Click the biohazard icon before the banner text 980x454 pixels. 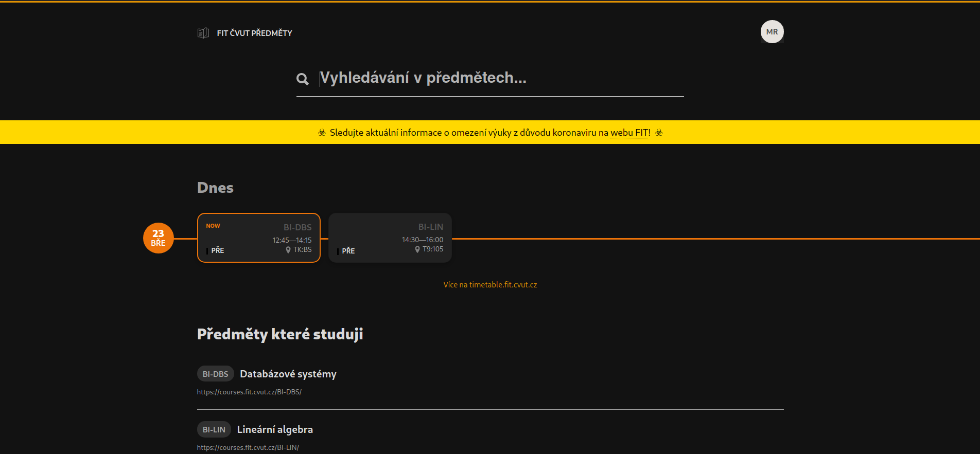click(322, 133)
